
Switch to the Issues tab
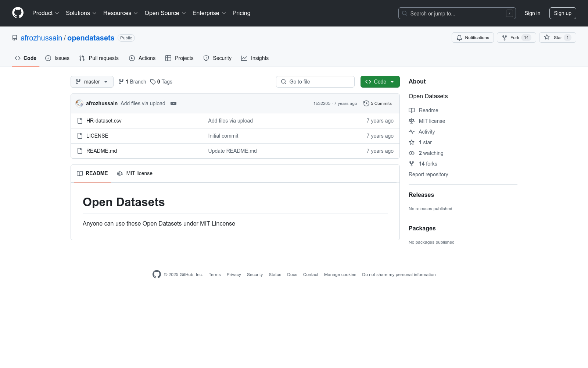pos(57,58)
